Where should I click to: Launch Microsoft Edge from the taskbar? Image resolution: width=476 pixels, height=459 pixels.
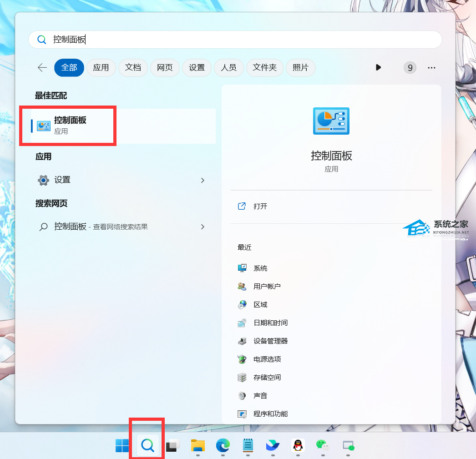click(223, 446)
